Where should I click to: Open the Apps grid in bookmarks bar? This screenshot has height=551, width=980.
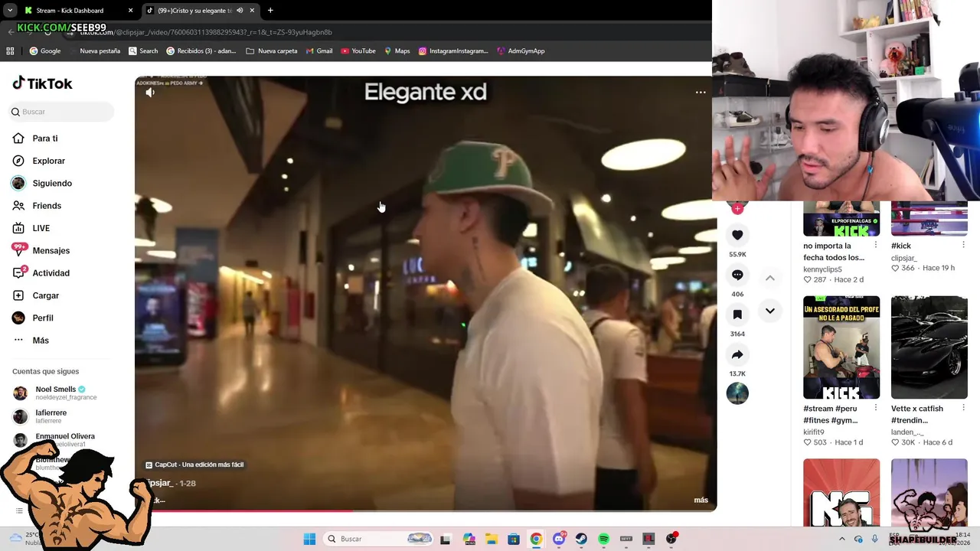tap(10, 51)
